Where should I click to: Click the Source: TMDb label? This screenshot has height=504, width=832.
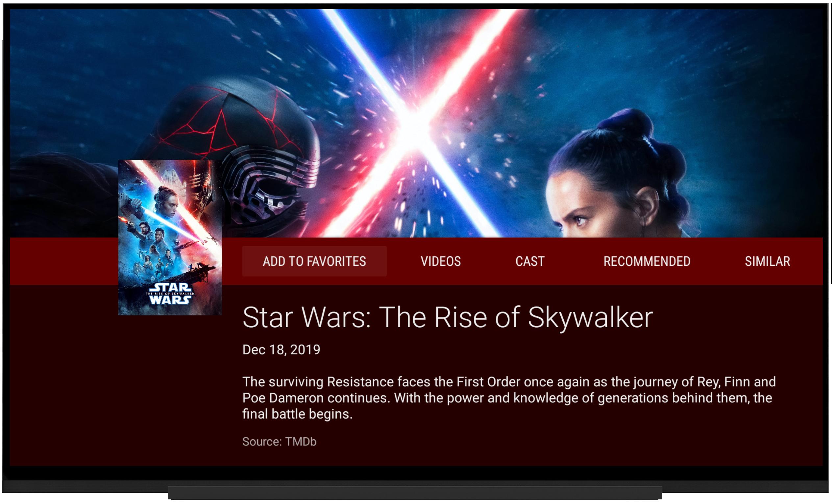click(x=280, y=442)
